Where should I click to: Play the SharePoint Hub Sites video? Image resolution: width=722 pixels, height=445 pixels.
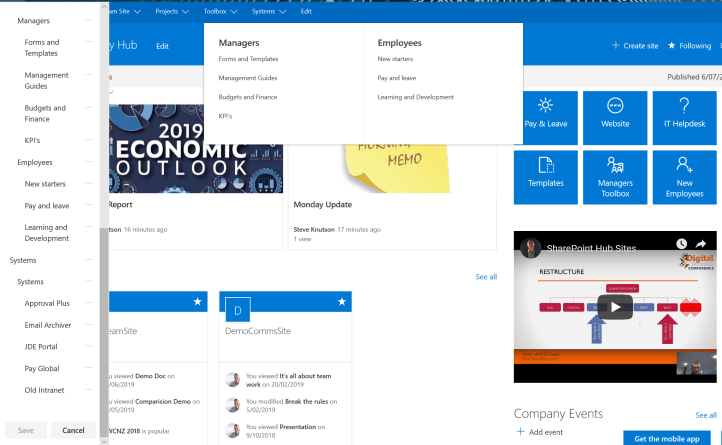point(614,306)
